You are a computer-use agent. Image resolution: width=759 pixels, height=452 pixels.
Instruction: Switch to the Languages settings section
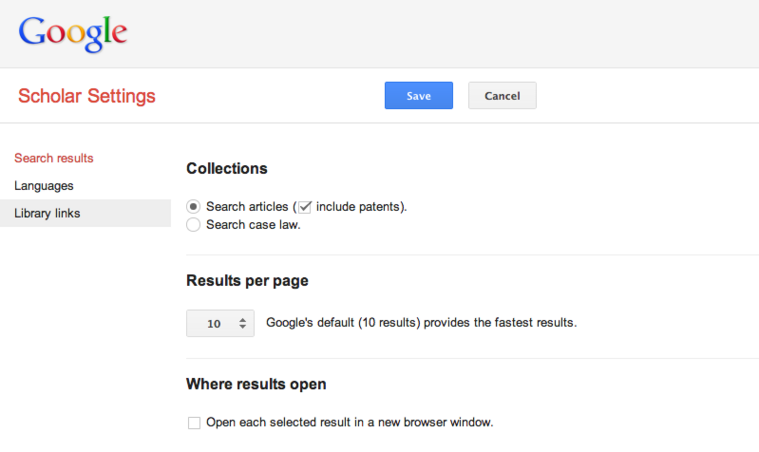(x=44, y=186)
